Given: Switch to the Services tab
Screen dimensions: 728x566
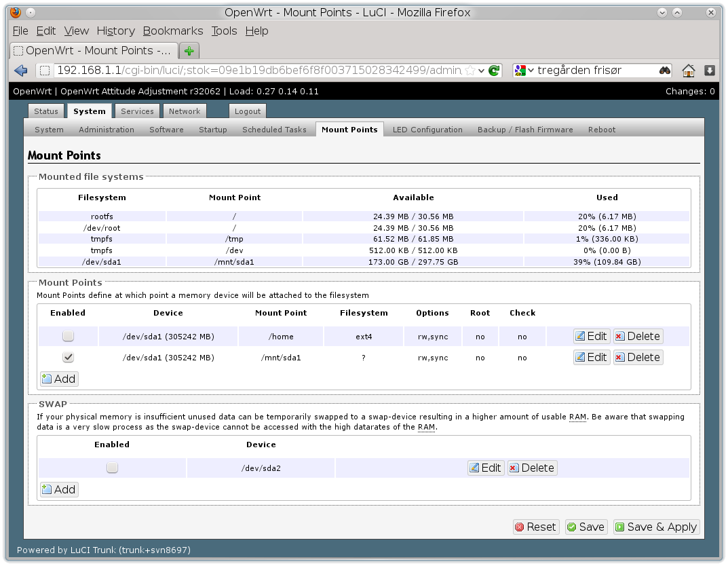Looking at the screenshot, I should (137, 111).
